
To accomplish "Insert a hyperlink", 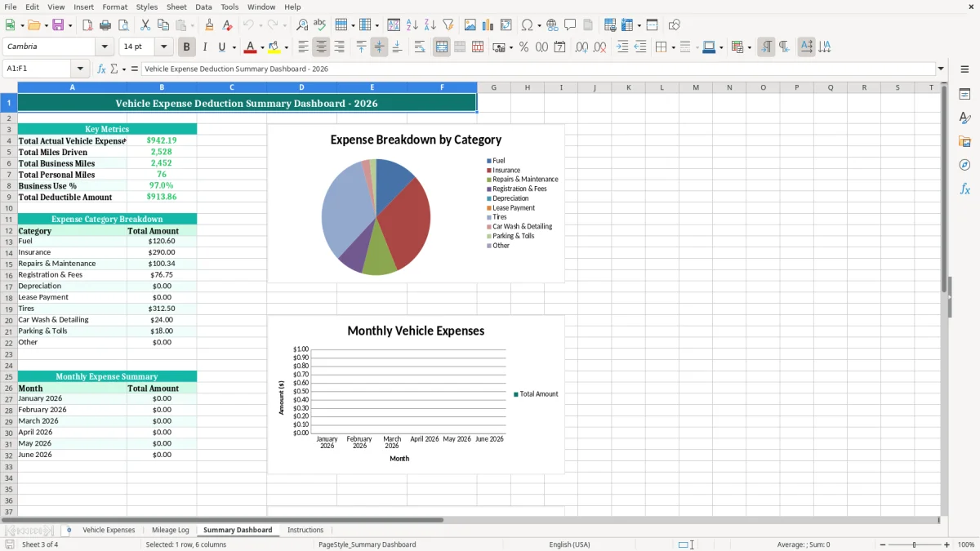I will coord(552,25).
